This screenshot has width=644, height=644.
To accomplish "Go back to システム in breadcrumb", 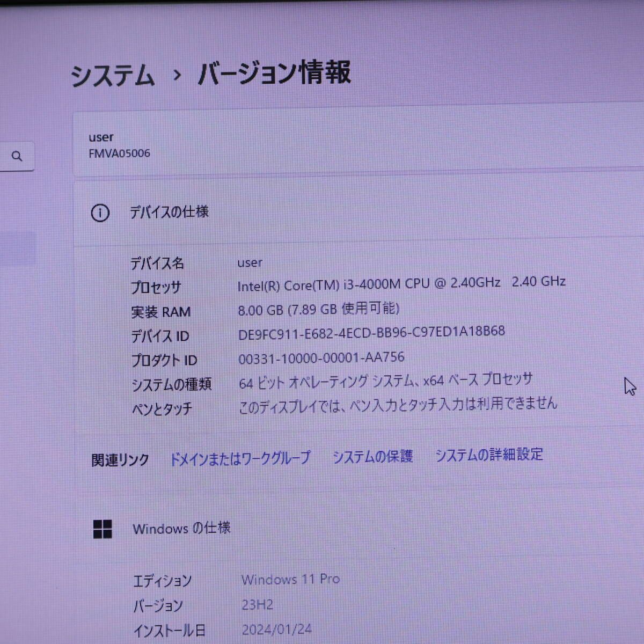I will pos(113,76).
